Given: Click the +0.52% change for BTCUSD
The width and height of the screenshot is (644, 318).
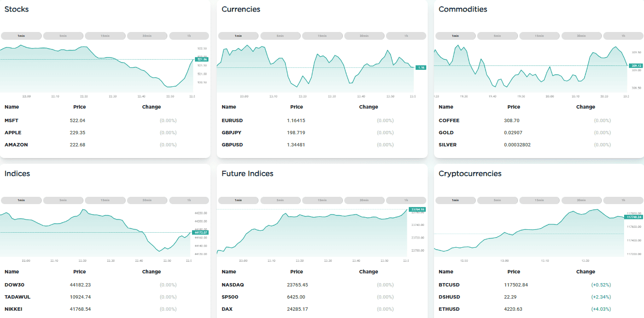Looking at the screenshot, I should tap(601, 285).
